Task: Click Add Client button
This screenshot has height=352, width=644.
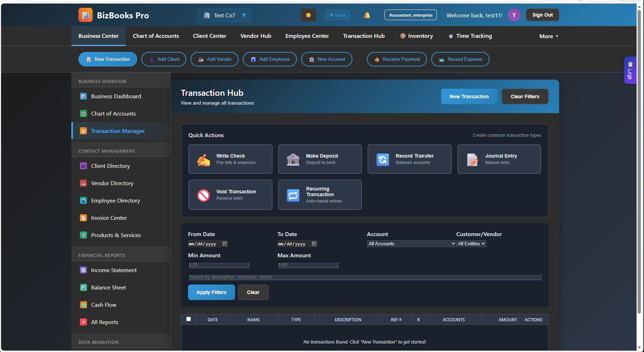Action: [164, 59]
